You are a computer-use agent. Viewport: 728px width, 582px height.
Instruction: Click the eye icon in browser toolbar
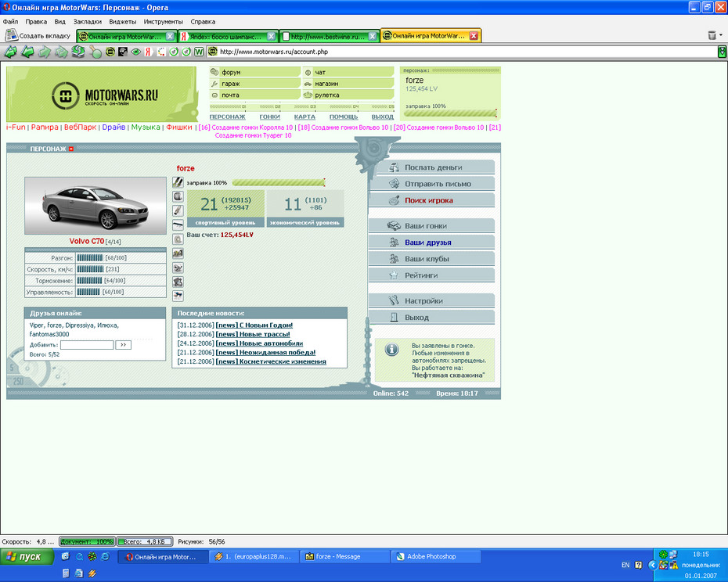135,52
